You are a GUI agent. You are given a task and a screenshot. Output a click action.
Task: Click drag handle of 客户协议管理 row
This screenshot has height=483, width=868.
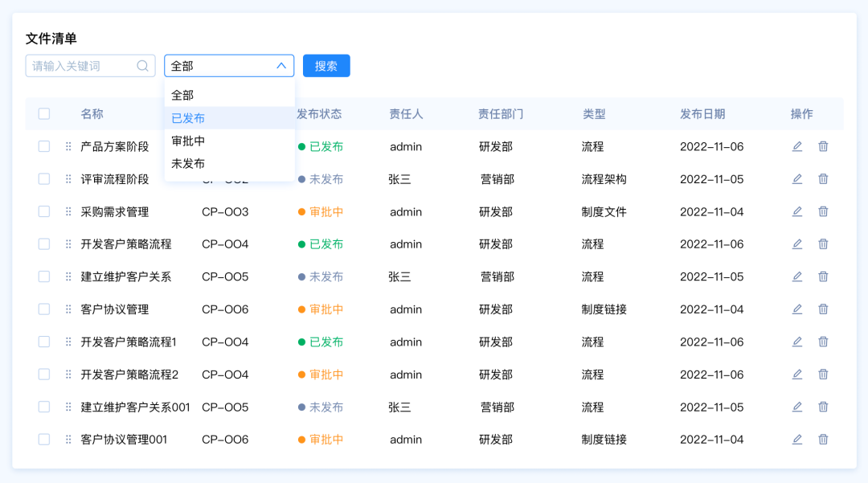click(x=68, y=309)
